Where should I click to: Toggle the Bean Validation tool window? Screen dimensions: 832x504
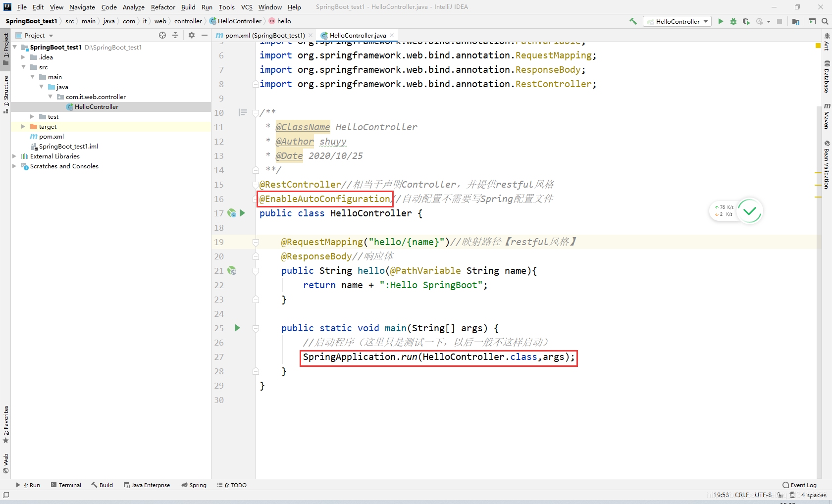(x=827, y=165)
